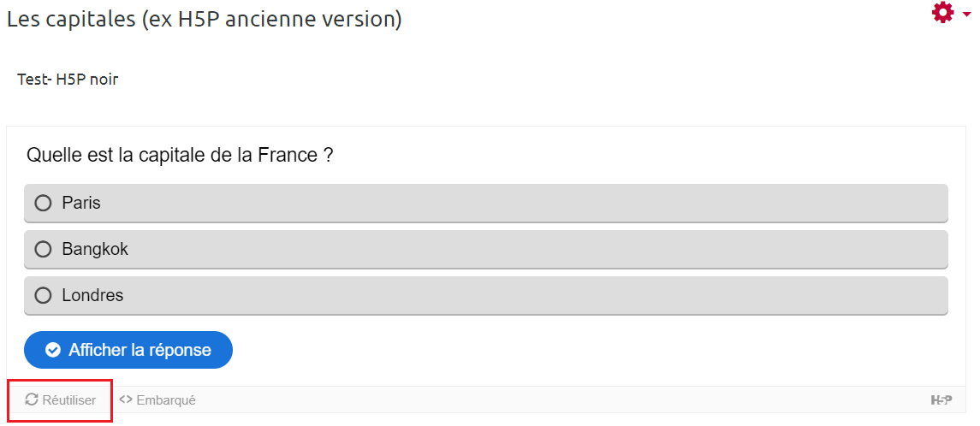The width and height of the screenshot is (980, 426).
Task: Click the Réutiliser refresh arrows icon
Action: pos(32,399)
